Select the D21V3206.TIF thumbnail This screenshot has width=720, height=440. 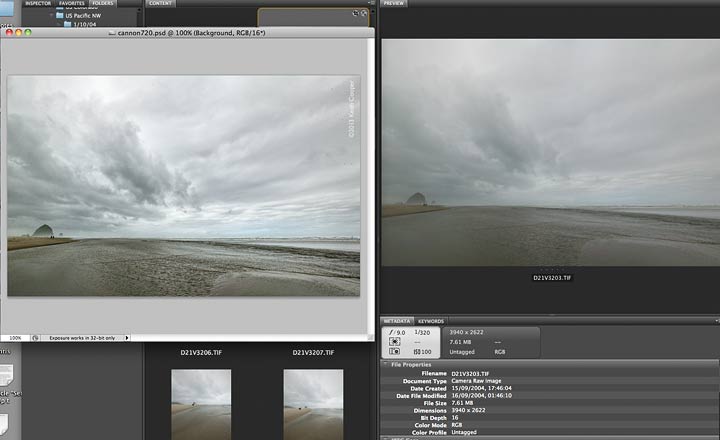[x=201, y=405]
